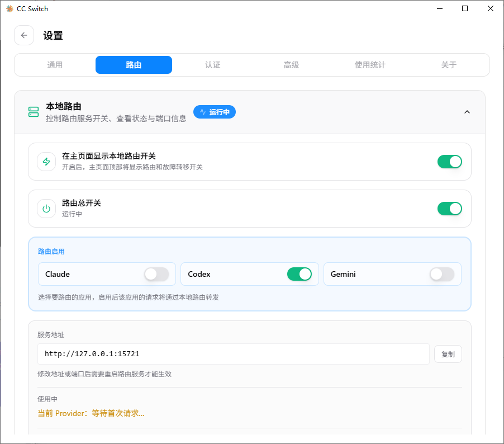
Task: Maximize the CC Switch window
Action: 465,9
